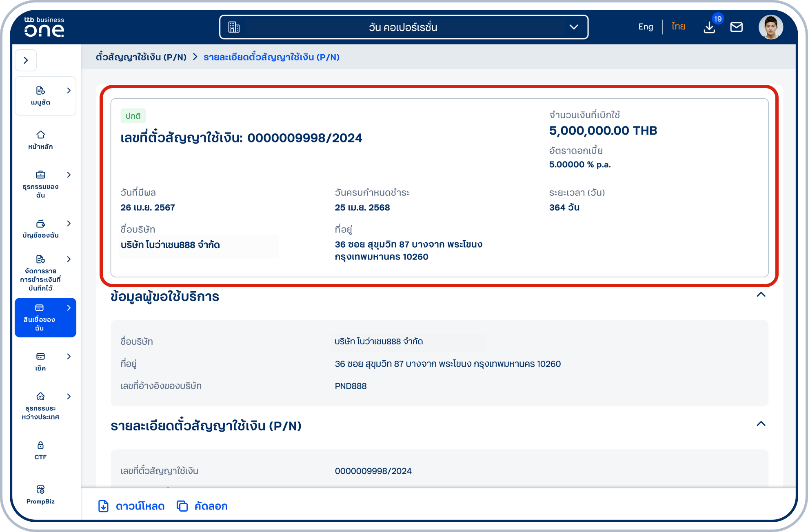Expand the collapsed sidebar with arrow button

(26, 60)
